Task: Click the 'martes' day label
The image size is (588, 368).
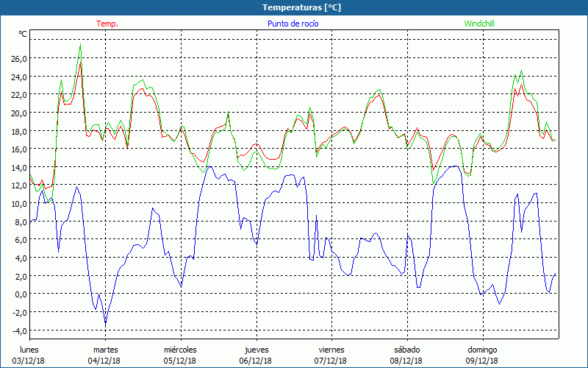Action: [106, 350]
